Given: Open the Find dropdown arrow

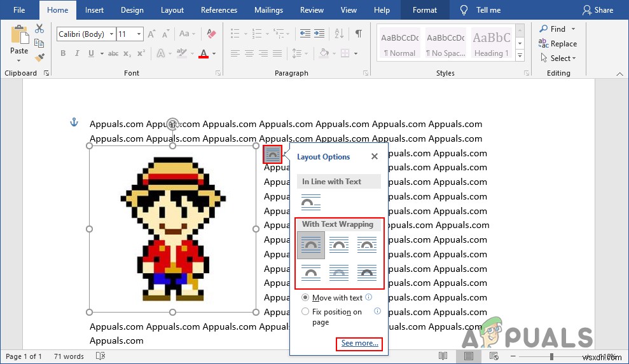Looking at the screenshot, I should coord(573,29).
